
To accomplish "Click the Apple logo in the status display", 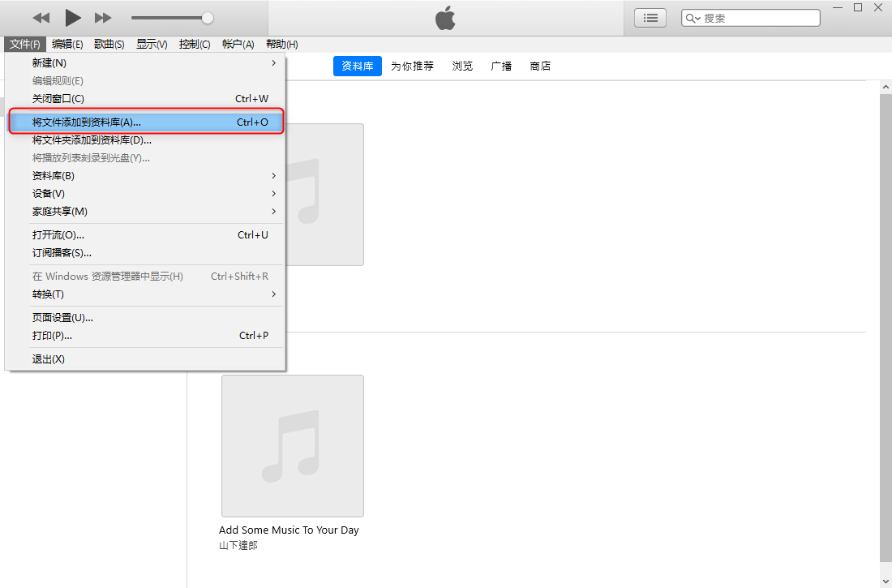I will (x=445, y=18).
